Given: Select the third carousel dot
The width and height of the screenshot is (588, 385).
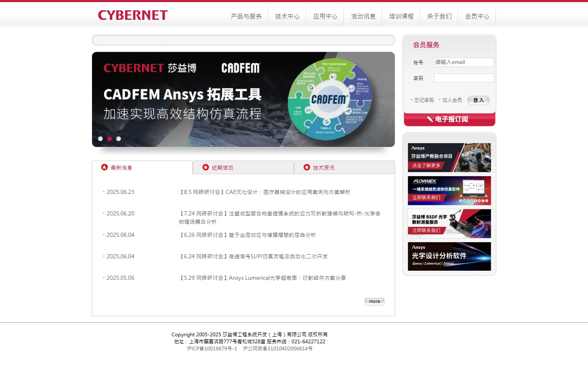Looking at the screenshot, I should coord(119,139).
